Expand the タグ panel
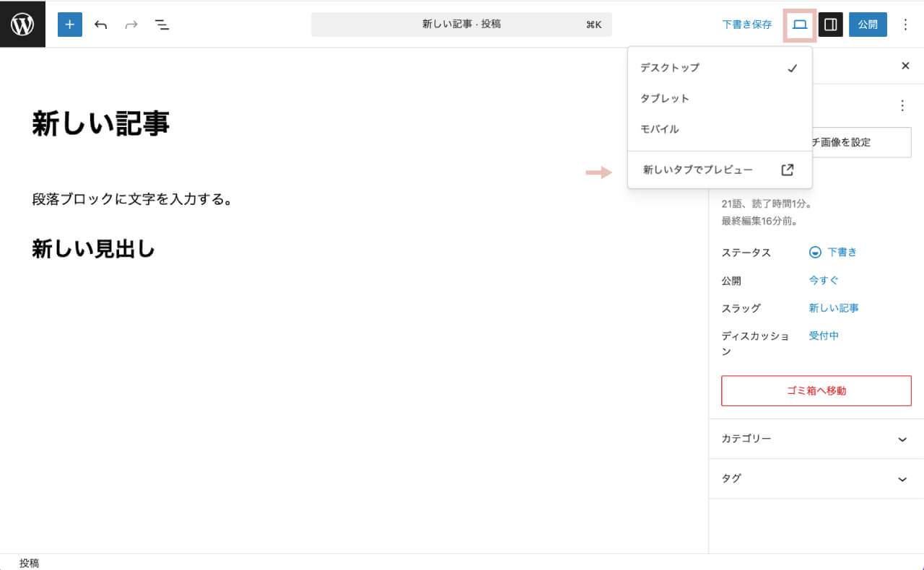This screenshot has height=570, width=924. (x=814, y=478)
